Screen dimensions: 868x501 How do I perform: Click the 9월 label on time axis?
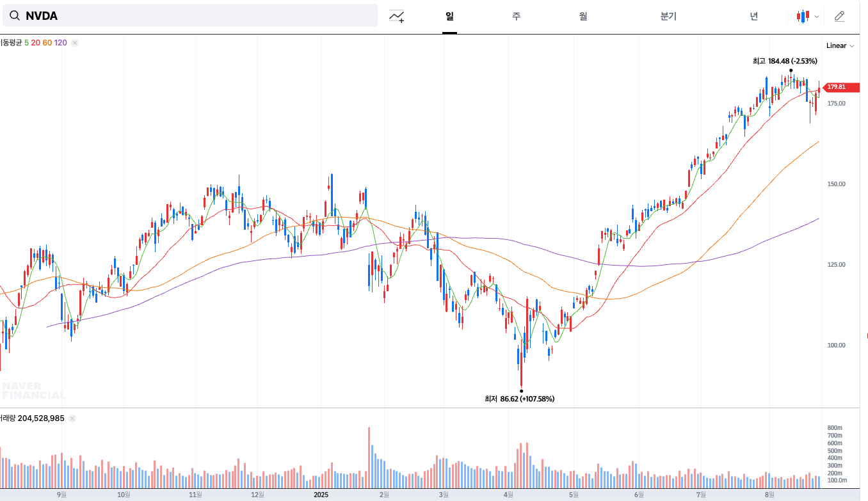[62, 495]
